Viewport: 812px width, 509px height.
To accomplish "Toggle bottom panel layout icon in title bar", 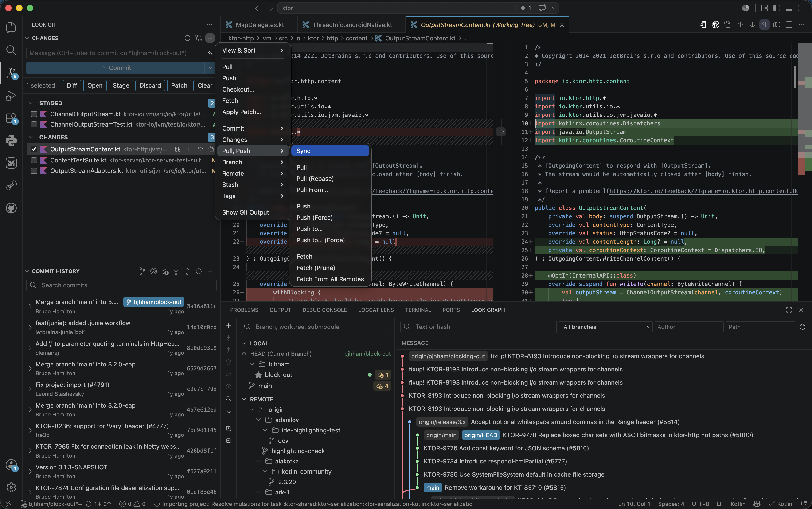I will [789, 8].
